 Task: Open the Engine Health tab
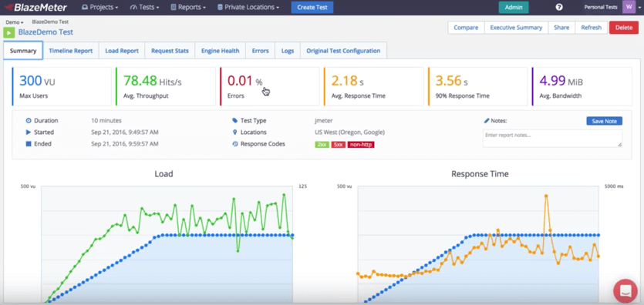pos(220,51)
